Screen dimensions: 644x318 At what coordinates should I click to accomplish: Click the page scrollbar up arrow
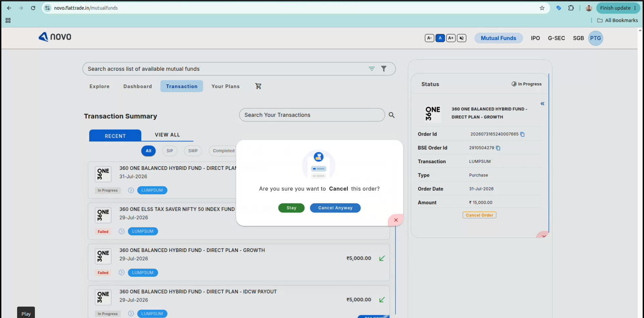point(640,30)
